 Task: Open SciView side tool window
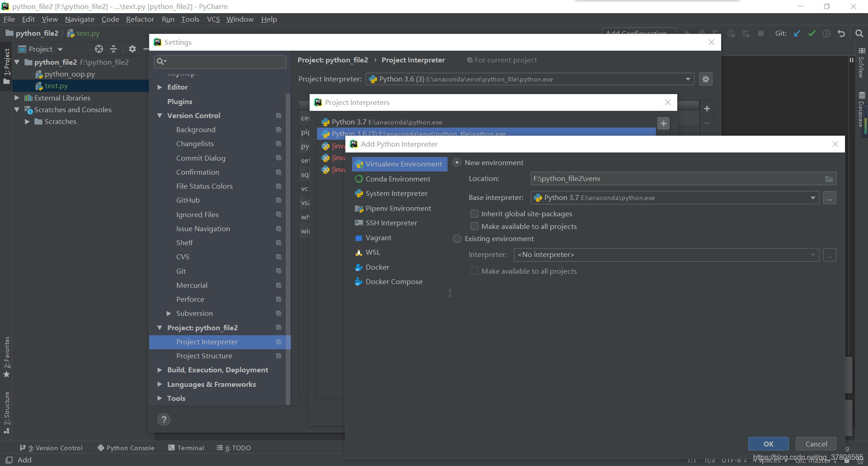(x=862, y=63)
